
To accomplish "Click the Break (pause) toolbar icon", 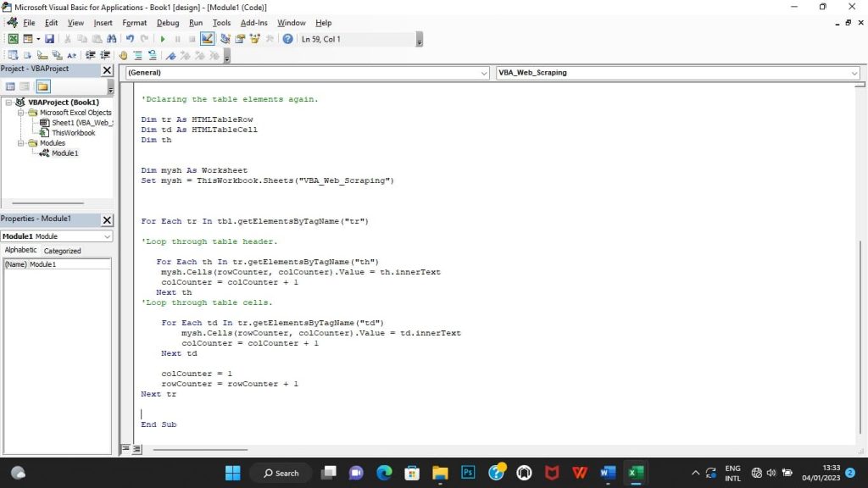I will click(x=178, y=39).
